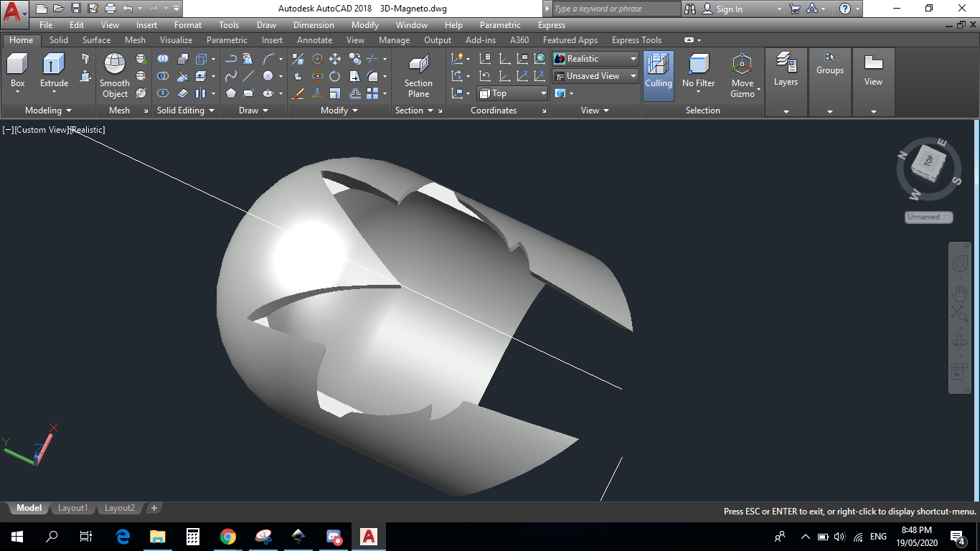Activate the Smooth Object mesh tool
Viewport: 980px width, 551px height.
[x=115, y=75]
